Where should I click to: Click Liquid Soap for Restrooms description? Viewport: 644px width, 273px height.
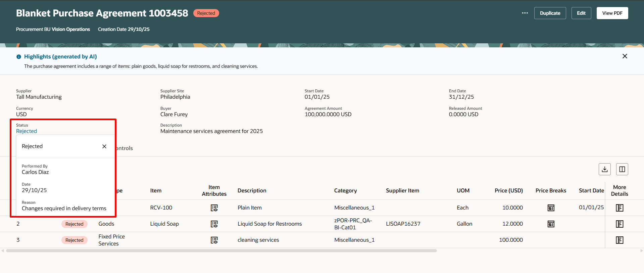tap(270, 224)
